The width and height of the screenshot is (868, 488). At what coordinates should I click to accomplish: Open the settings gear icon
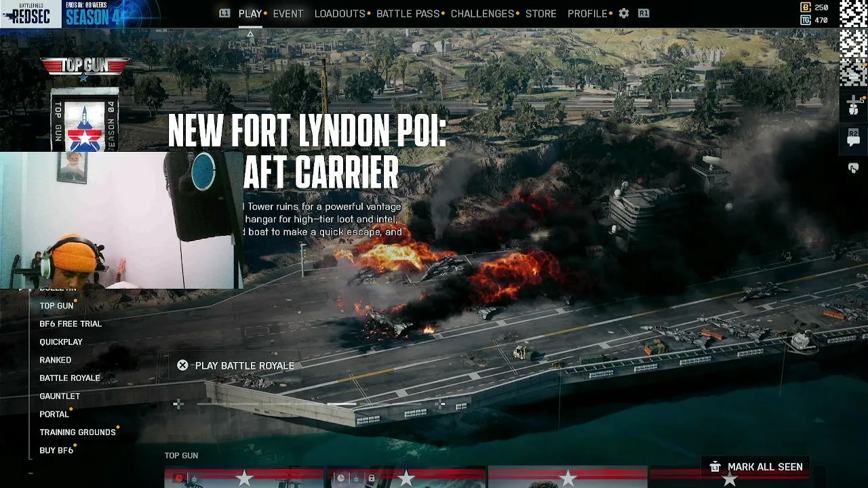624,14
